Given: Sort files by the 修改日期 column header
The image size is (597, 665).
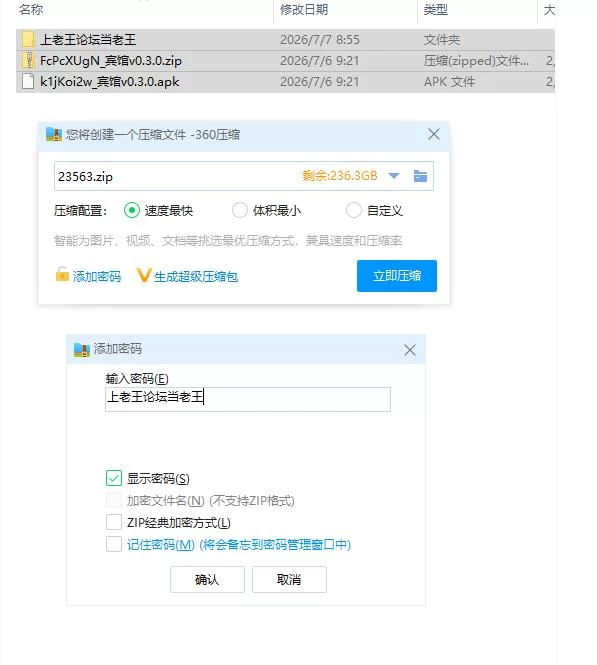Looking at the screenshot, I should (304, 9).
